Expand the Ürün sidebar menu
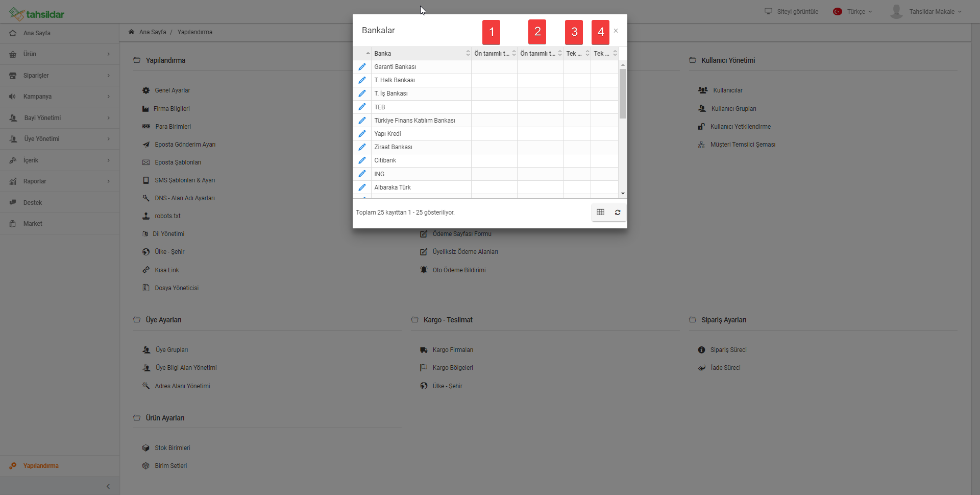 coord(60,54)
